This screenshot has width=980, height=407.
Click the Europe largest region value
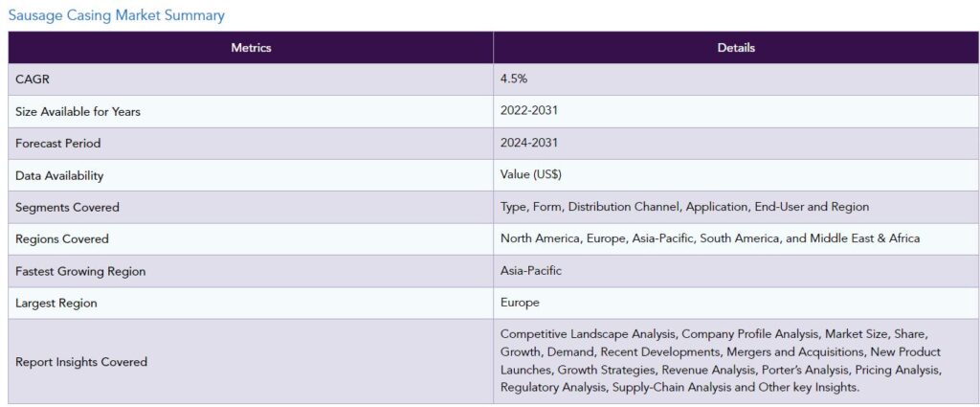[520, 303]
